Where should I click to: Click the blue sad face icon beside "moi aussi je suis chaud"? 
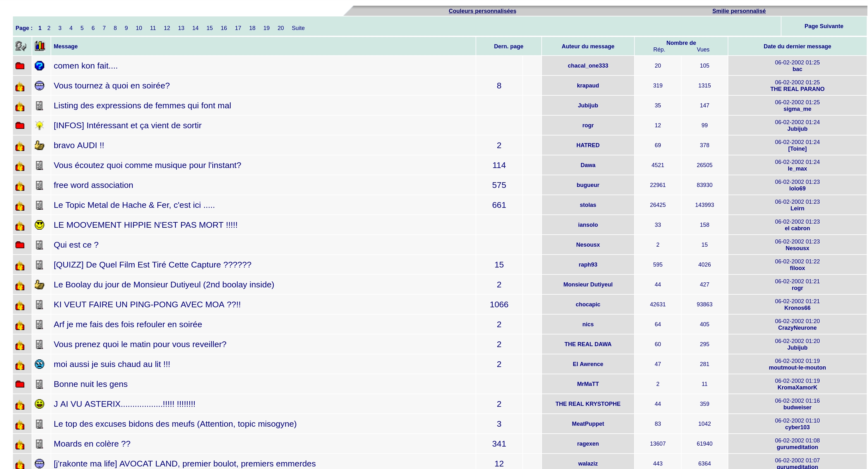pos(39,364)
